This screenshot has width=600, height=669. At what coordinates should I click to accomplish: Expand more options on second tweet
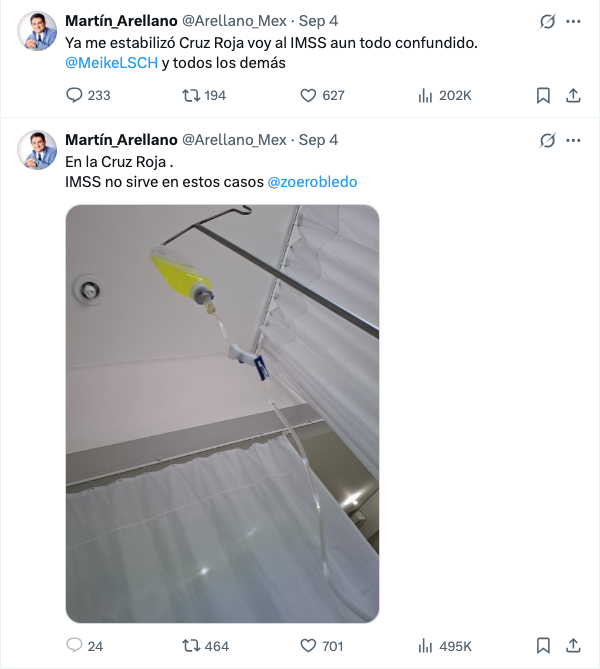coord(573,140)
